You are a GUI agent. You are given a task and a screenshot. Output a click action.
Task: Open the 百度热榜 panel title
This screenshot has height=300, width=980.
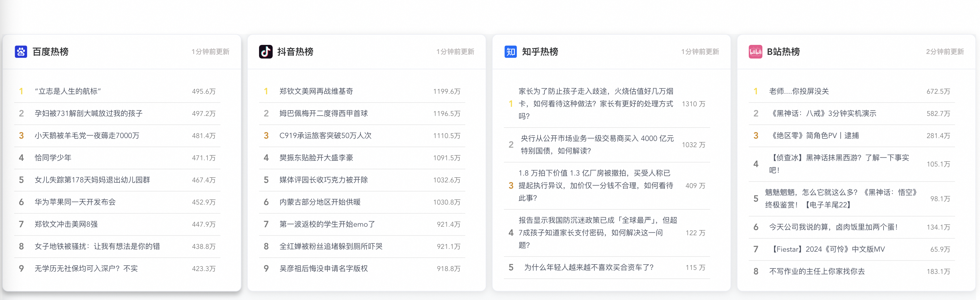(51, 52)
